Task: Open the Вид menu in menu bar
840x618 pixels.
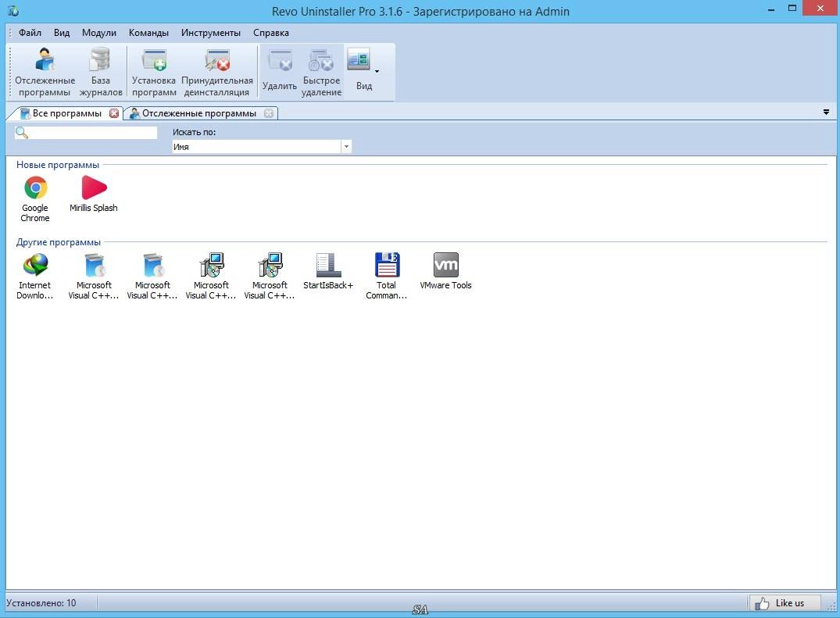Action: (x=62, y=33)
